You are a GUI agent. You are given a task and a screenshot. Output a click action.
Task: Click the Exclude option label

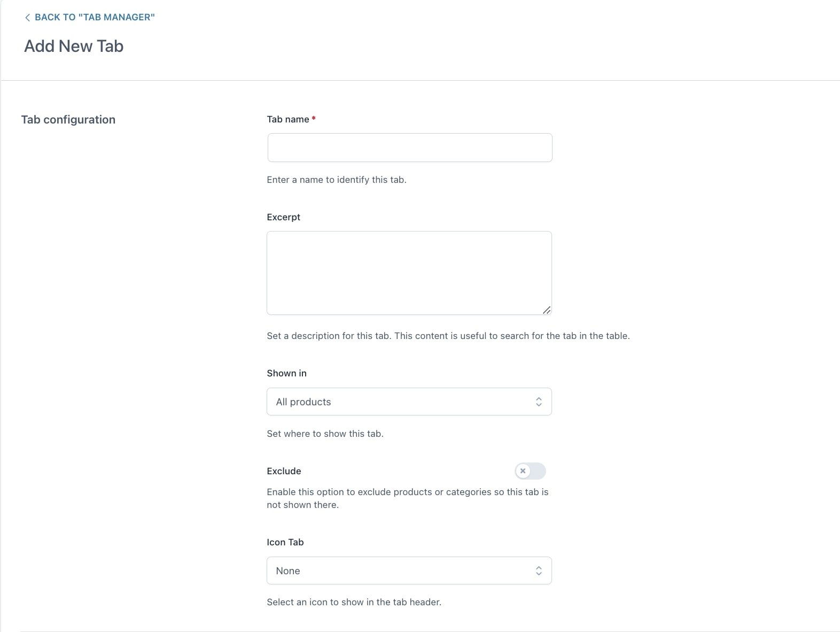(284, 471)
